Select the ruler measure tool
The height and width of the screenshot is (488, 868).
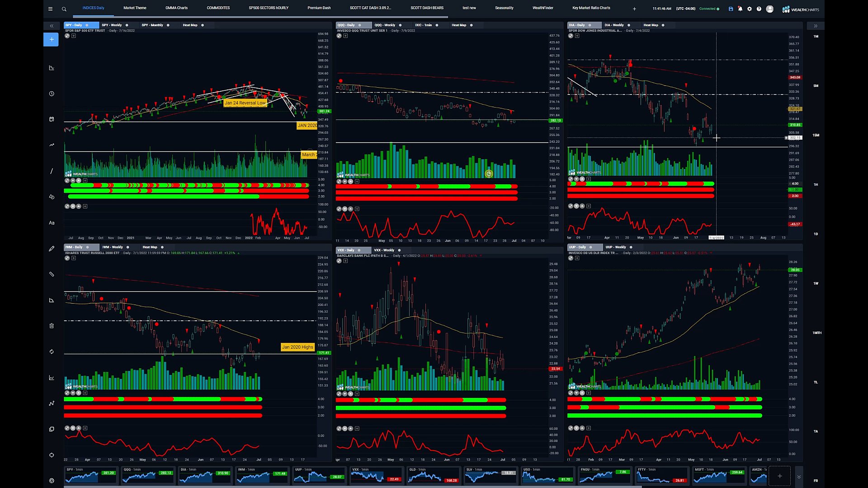[x=52, y=274]
